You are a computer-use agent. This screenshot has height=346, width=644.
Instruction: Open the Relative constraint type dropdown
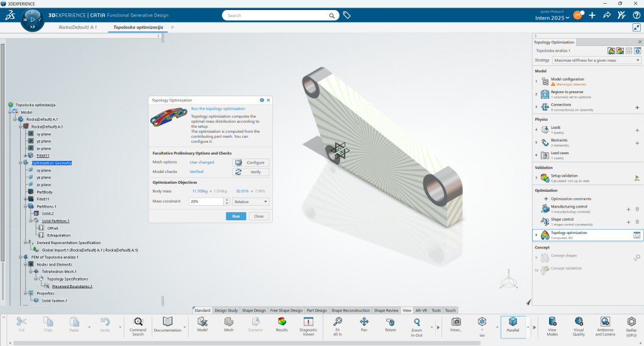point(250,201)
